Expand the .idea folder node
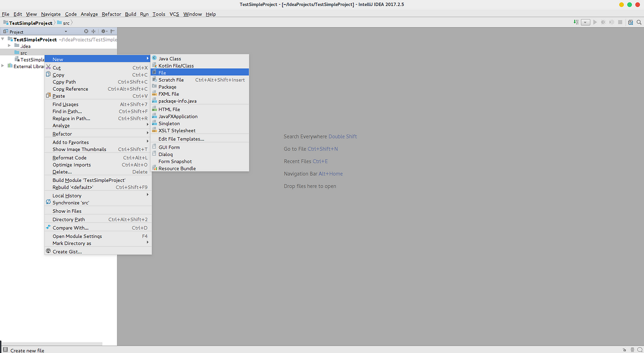644x353 pixels. click(x=9, y=46)
